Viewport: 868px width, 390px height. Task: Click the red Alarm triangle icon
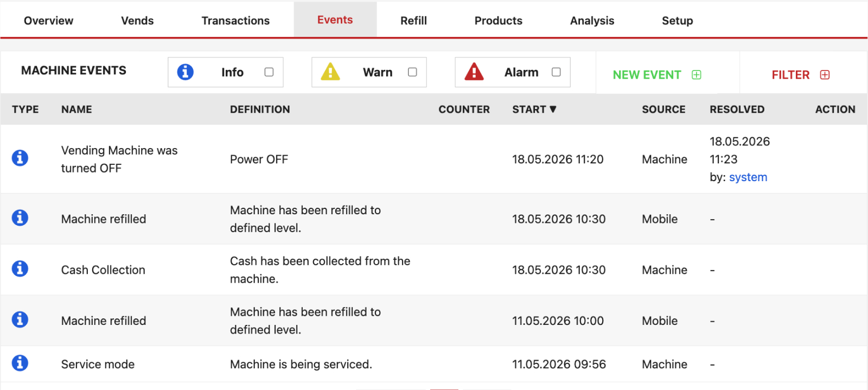click(474, 72)
